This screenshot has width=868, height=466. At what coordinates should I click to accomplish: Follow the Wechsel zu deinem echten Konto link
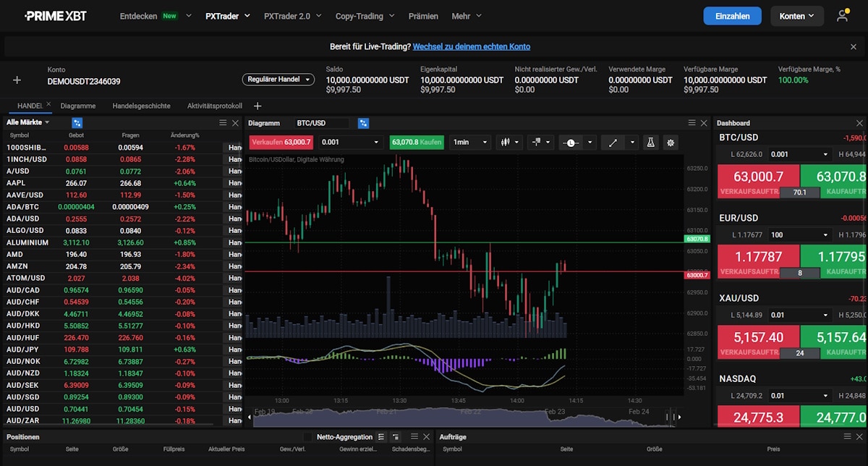(472, 46)
